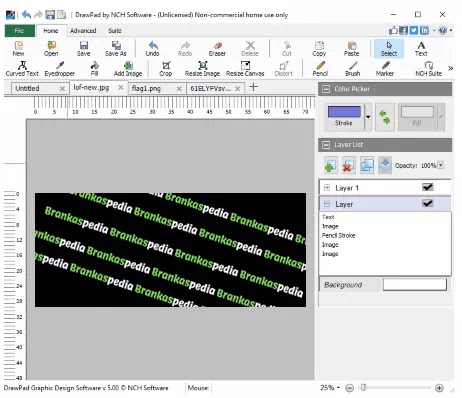Open the Opacity percentage dropdown

(x=441, y=165)
